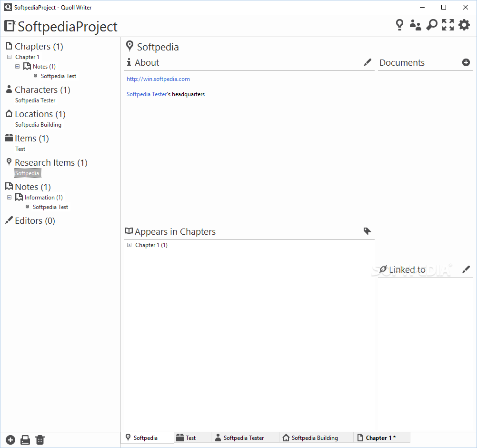Switch to the Softpedia Tester tab
This screenshot has height=448, width=477.
click(245, 438)
